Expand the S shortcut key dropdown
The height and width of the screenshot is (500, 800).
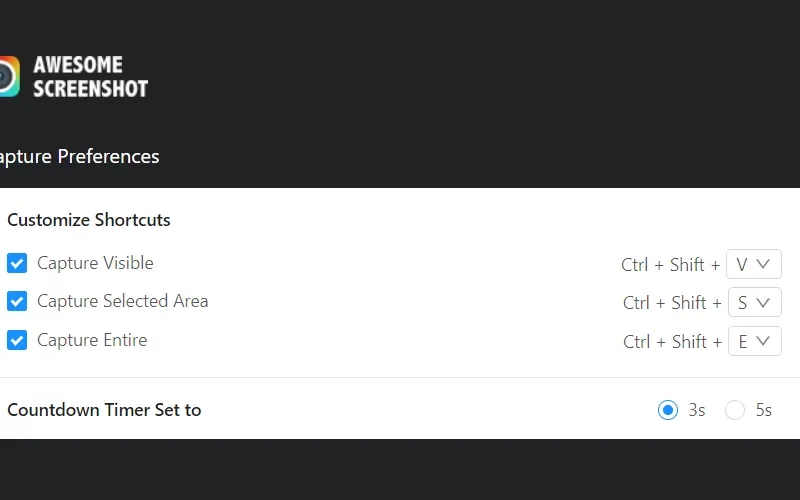(x=755, y=302)
